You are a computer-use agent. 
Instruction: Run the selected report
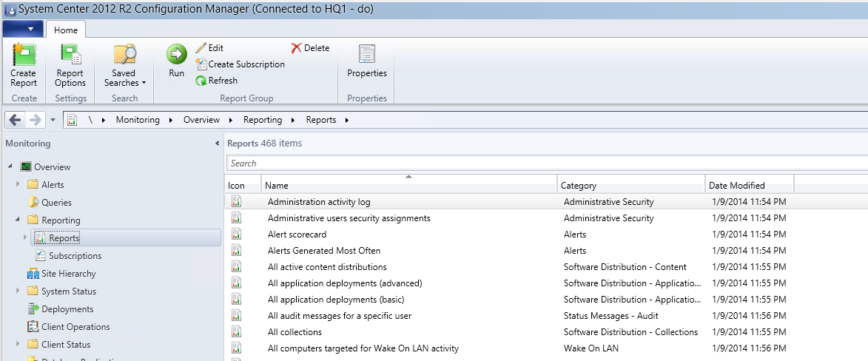pos(177,61)
